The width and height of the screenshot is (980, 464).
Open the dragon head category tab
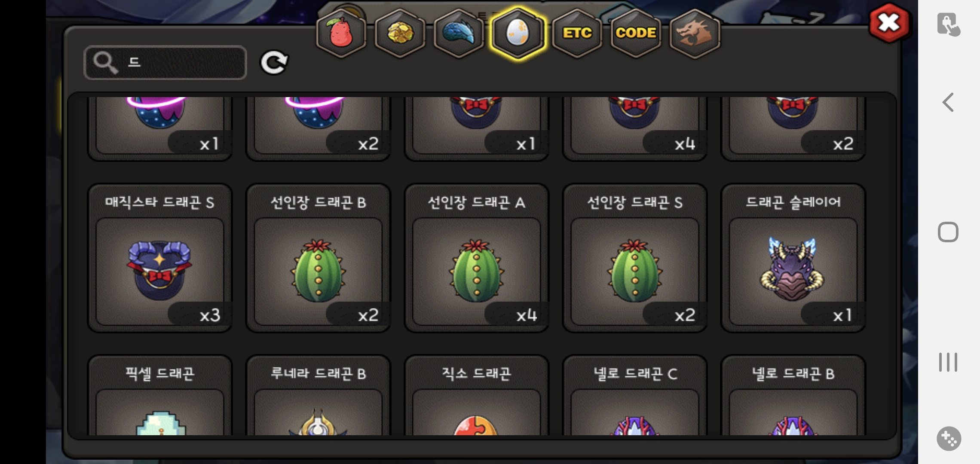pos(695,34)
